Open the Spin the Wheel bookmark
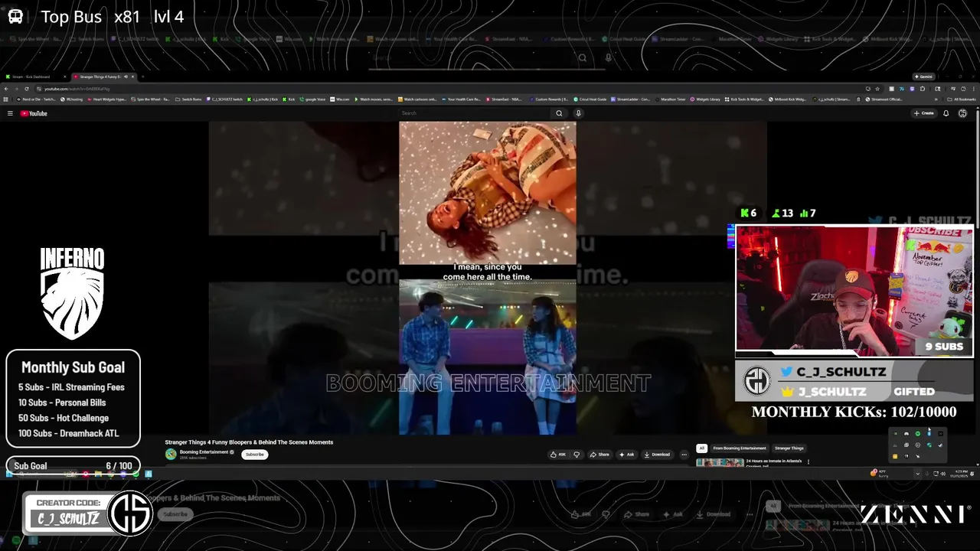The image size is (980, 551). pyautogui.click(x=150, y=99)
